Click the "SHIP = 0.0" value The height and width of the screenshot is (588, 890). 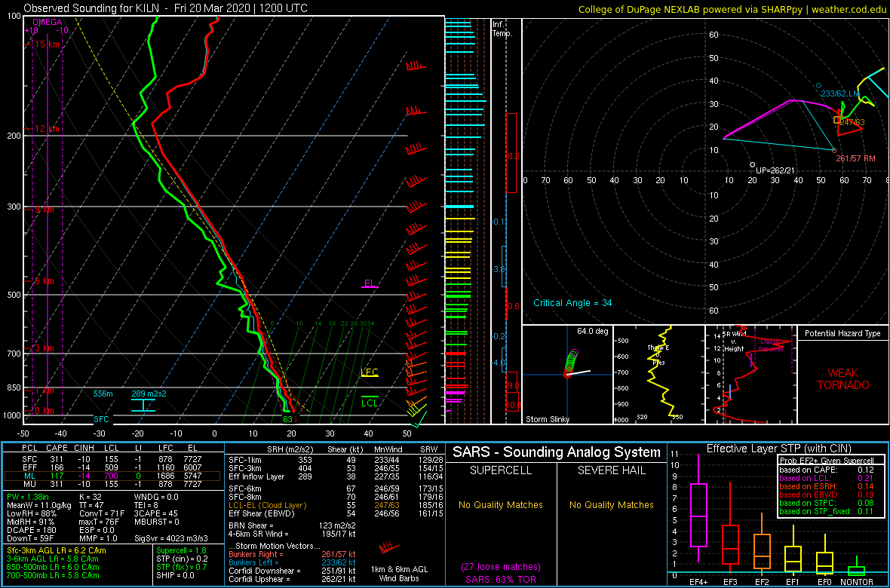click(x=177, y=575)
